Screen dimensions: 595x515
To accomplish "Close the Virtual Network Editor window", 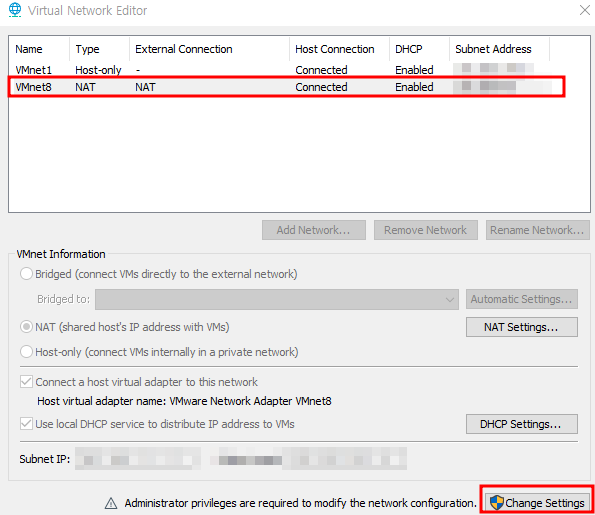I will pyautogui.click(x=585, y=10).
